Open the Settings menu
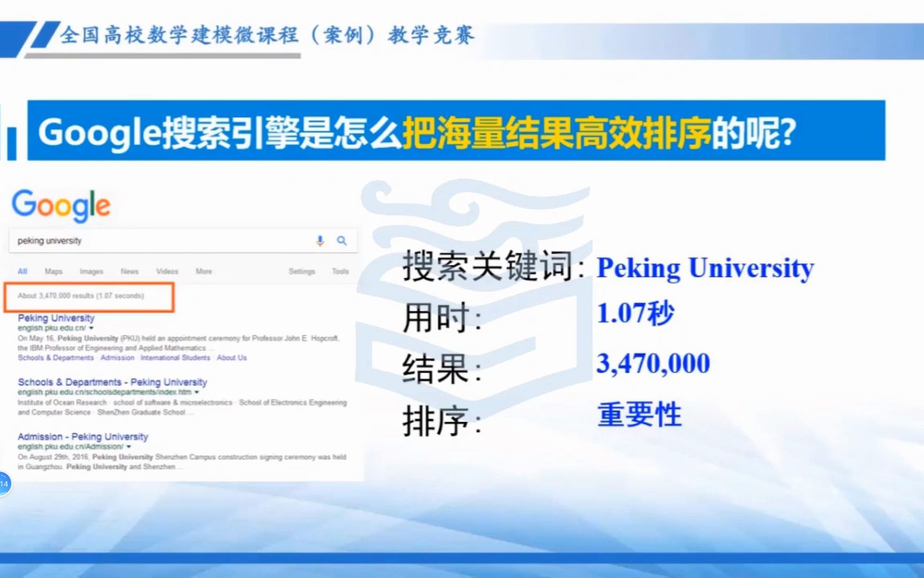 (302, 271)
